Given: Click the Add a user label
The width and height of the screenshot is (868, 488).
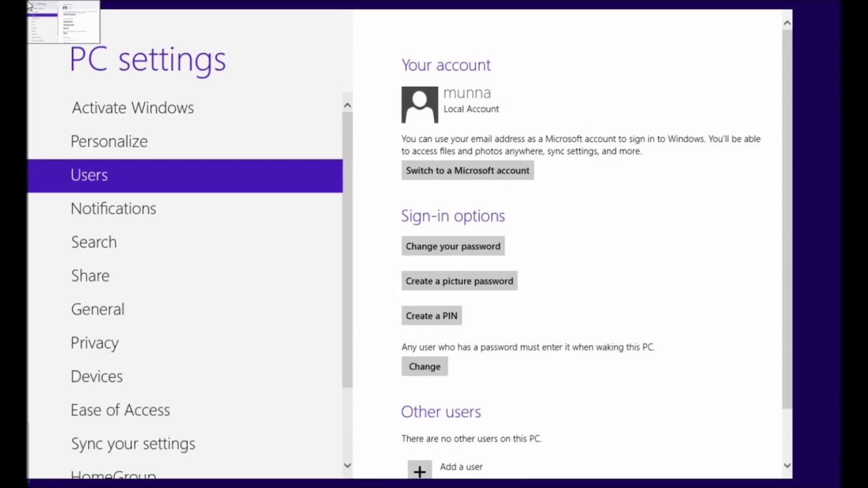Looking at the screenshot, I should pyautogui.click(x=461, y=466).
